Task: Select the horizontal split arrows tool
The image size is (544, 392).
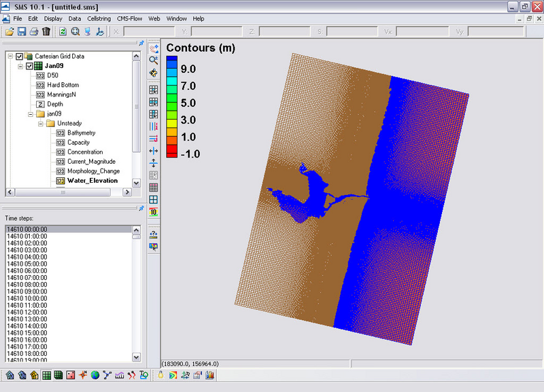Action: (x=154, y=151)
